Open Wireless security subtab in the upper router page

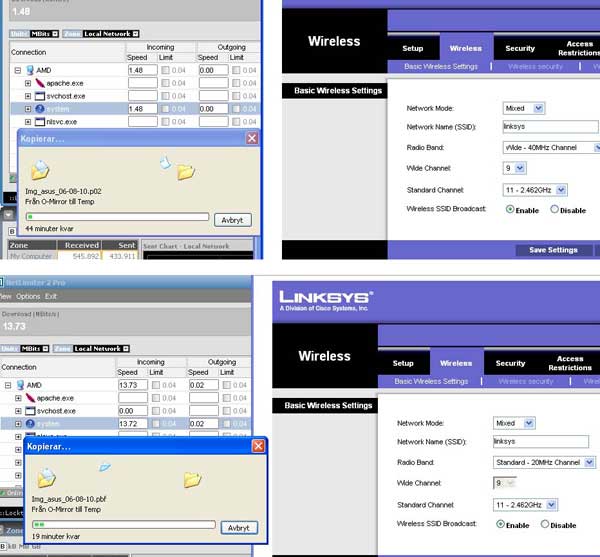pos(536,67)
